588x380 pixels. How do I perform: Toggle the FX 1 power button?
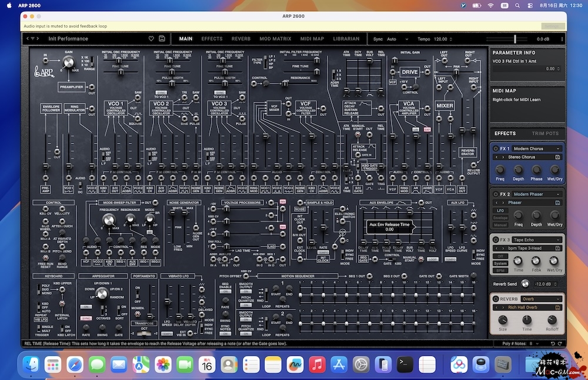point(496,149)
